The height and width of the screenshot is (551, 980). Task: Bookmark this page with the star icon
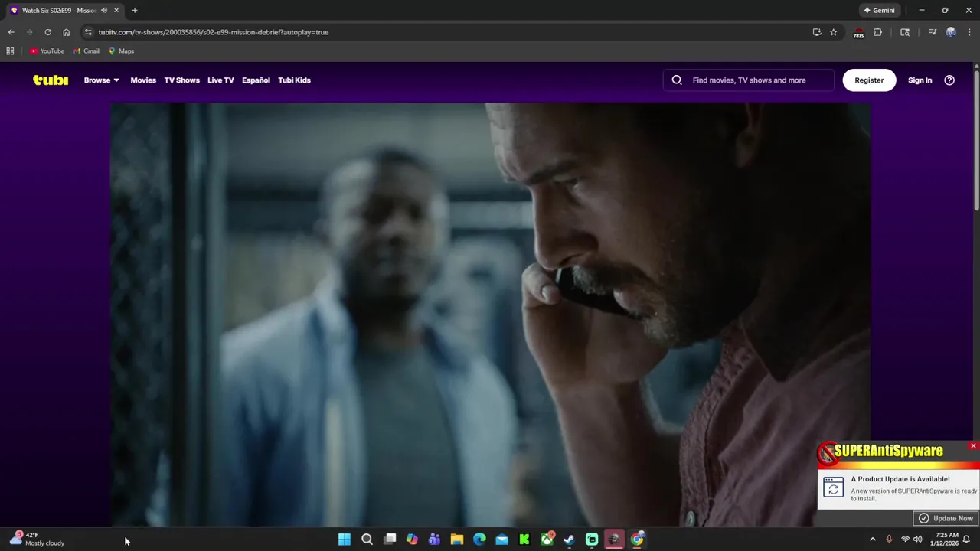click(834, 32)
